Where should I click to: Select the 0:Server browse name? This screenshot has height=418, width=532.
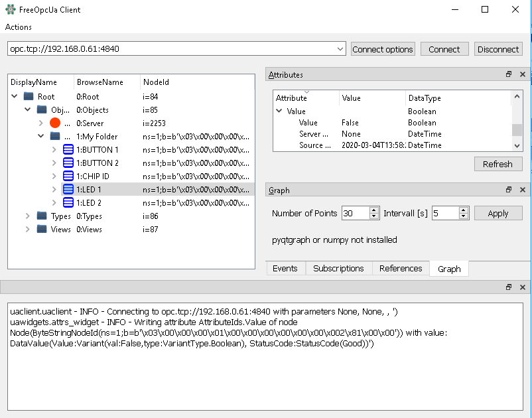coord(90,123)
